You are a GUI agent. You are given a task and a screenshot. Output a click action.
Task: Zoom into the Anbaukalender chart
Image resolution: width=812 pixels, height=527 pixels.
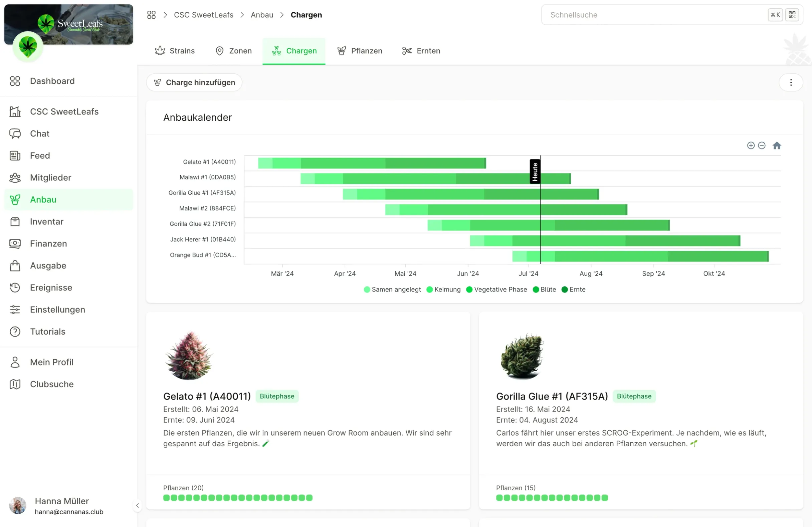(751, 145)
